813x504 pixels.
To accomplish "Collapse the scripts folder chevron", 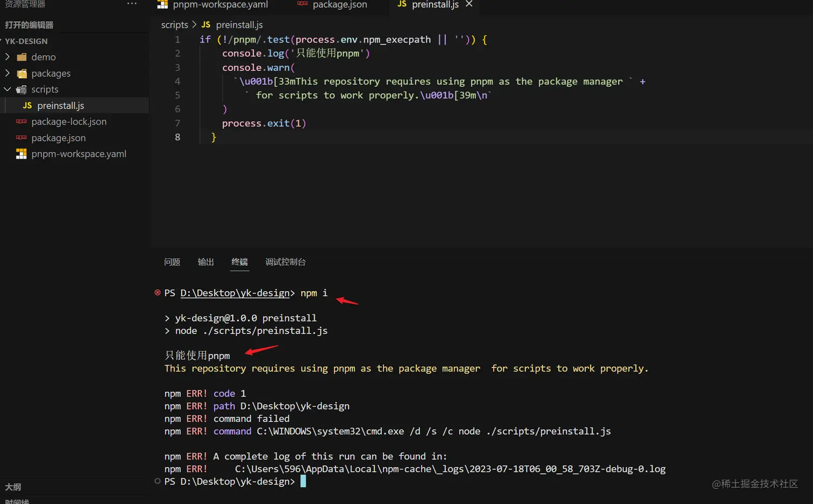I will pyautogui.click(x=8, y=89).
